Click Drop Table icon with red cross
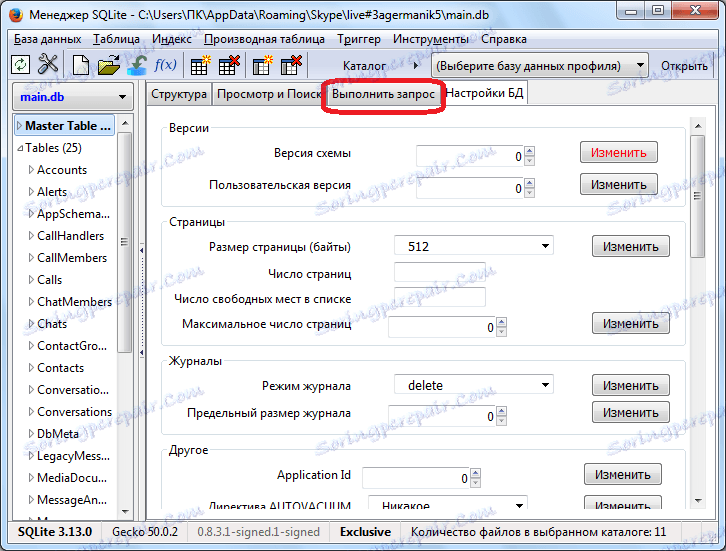 (229, 65)
